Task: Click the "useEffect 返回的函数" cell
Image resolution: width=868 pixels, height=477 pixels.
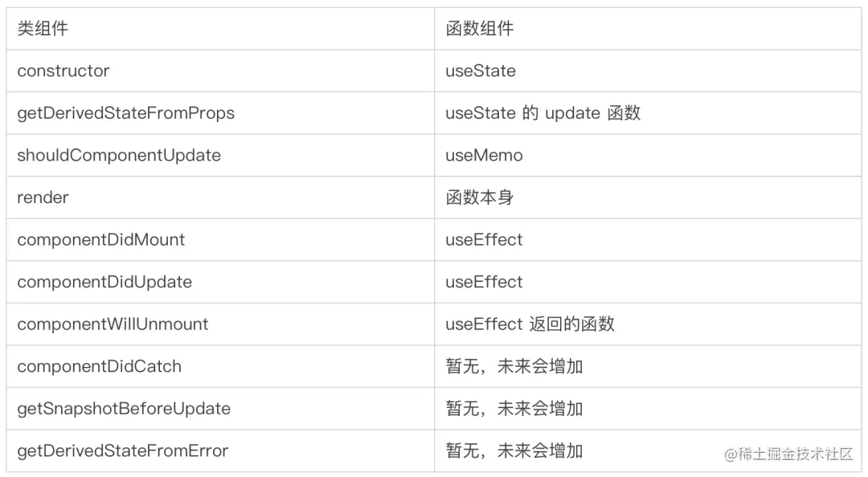Action: [530, 324]
